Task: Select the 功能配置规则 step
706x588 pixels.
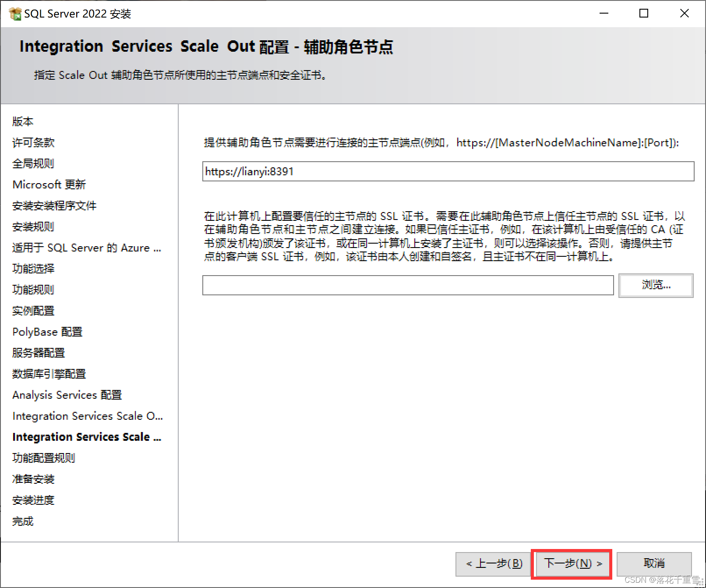Action: [x=44, y=458]
